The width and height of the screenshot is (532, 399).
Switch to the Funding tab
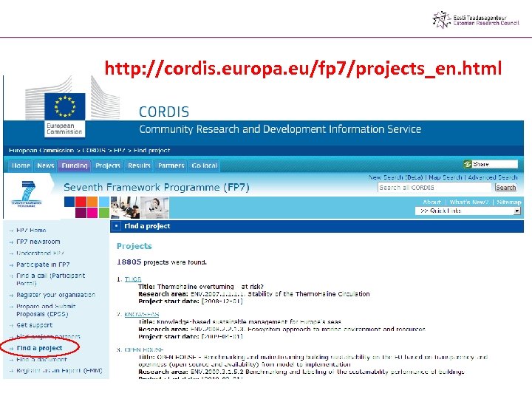click(75, 166)
